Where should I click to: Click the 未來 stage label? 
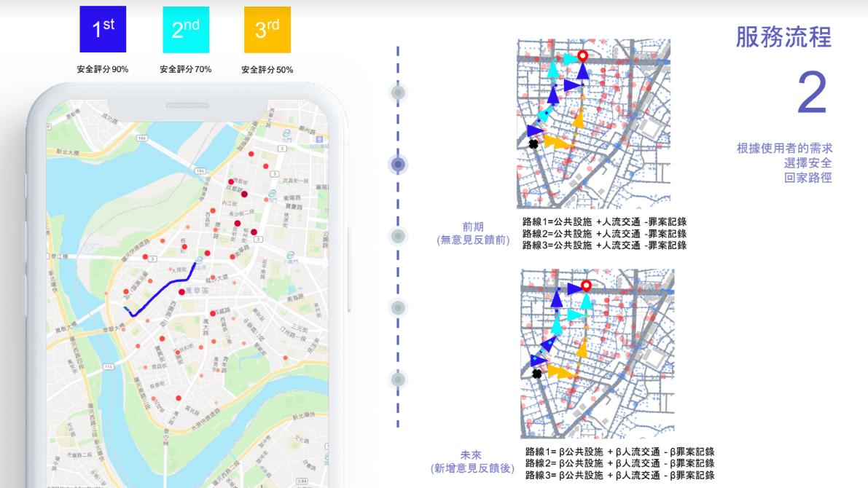[471, 454]
